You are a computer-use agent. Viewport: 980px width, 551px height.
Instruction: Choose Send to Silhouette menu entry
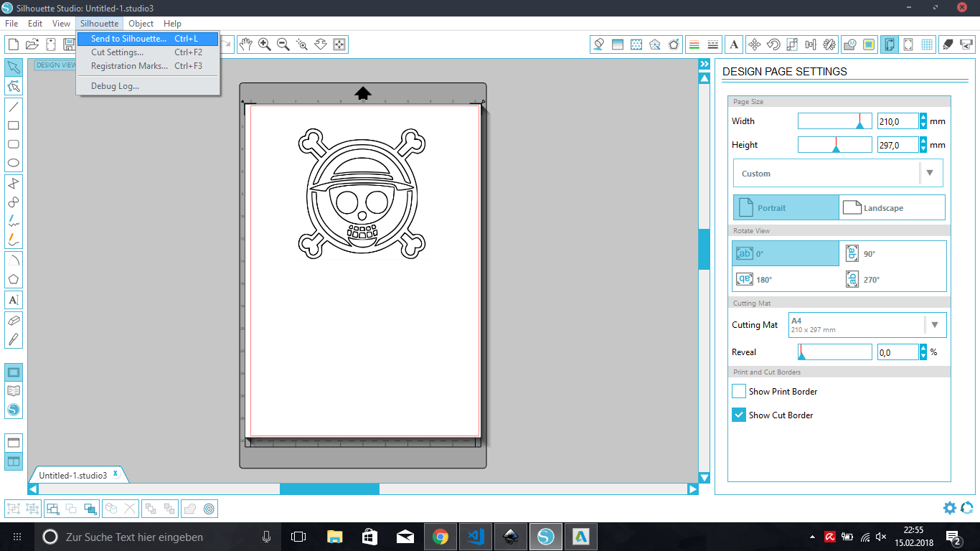(x=147, y=39)
